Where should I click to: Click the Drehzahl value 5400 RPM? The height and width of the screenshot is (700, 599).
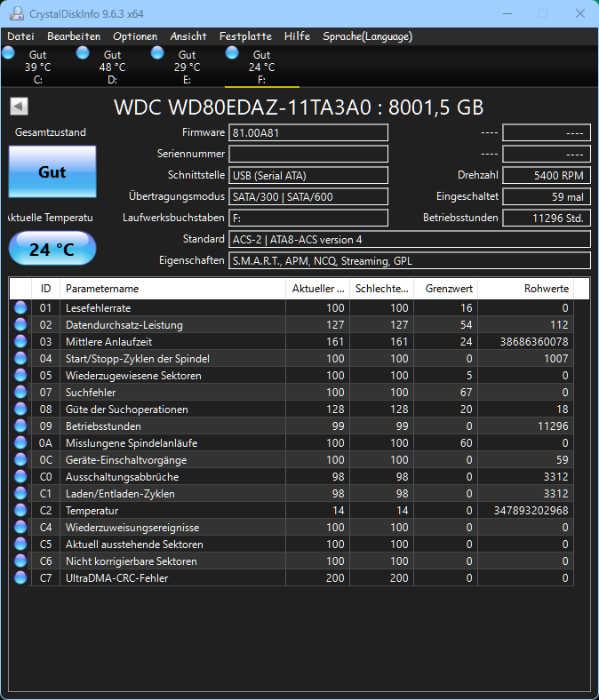[547, 176]
